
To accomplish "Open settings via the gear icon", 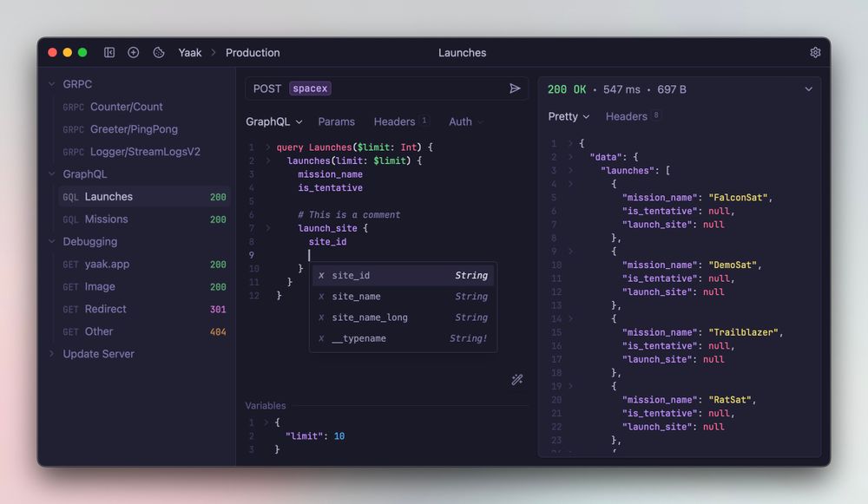I will [x=815, y=52].
